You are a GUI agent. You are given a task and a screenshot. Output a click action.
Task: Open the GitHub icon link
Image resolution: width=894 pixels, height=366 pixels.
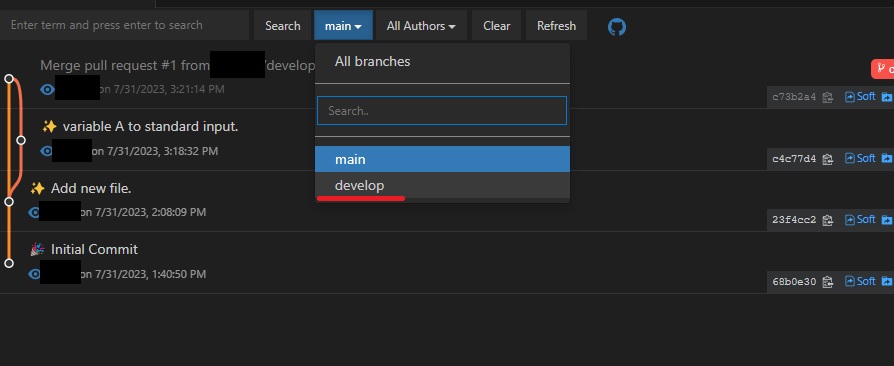point(617,27)
